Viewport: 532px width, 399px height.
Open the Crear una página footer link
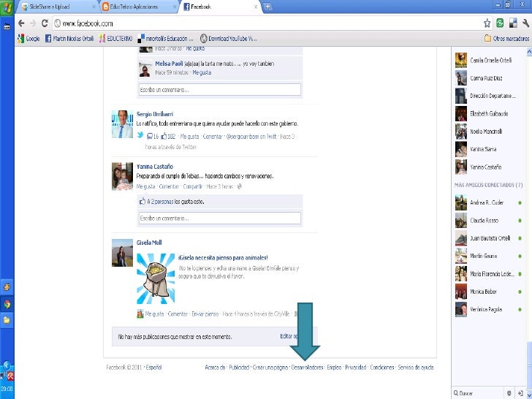click(x=270, y=367)
